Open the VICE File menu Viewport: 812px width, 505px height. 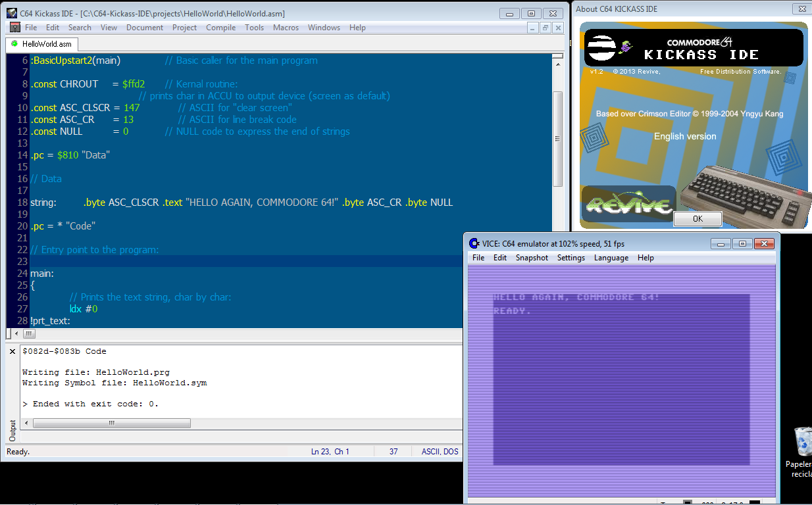[x=478, y=258]
